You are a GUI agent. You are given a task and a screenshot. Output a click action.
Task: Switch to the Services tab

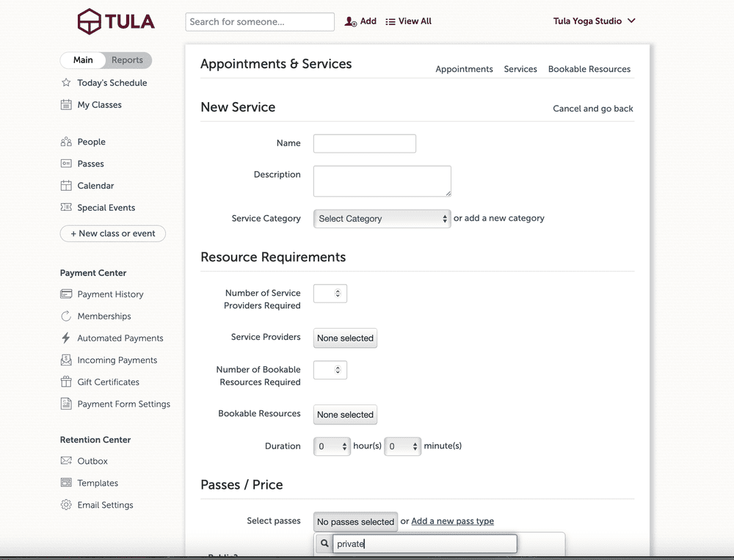click(x=520, y=69)
